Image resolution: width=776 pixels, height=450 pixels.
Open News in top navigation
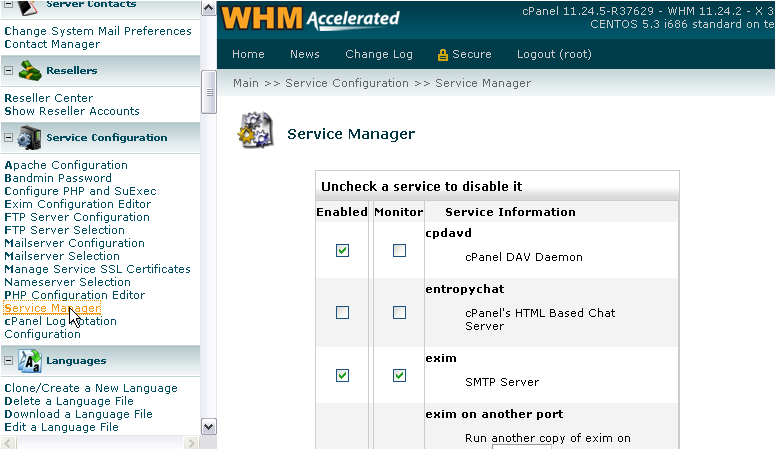point(305,54)
